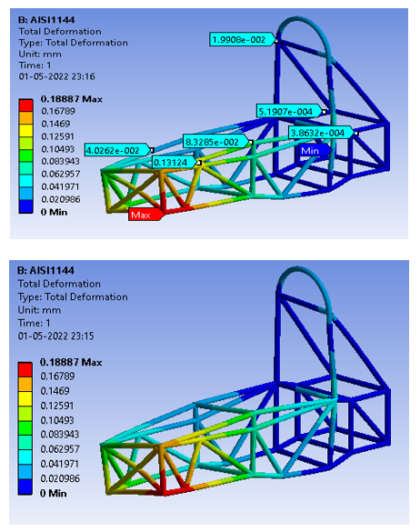Click 0.12591 value in upper legend
420x532 pixels.
coord(57,136)
